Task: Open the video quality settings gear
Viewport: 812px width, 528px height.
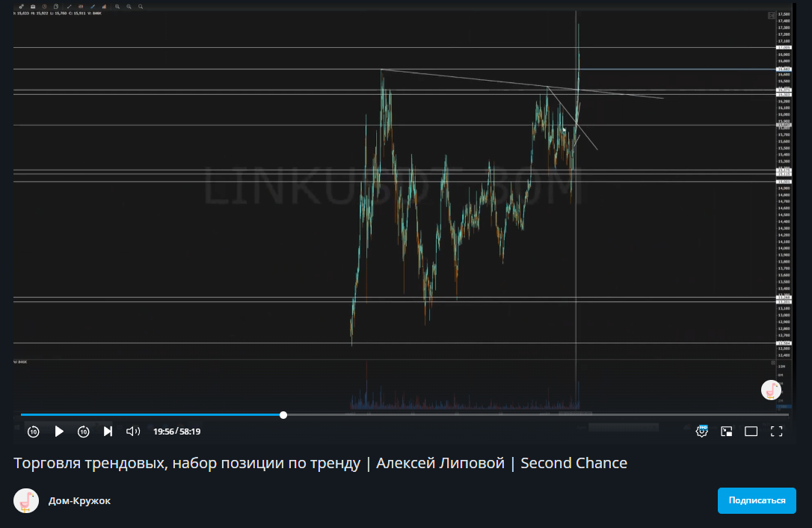Action: pyautogui.click(x=701, y=432)
